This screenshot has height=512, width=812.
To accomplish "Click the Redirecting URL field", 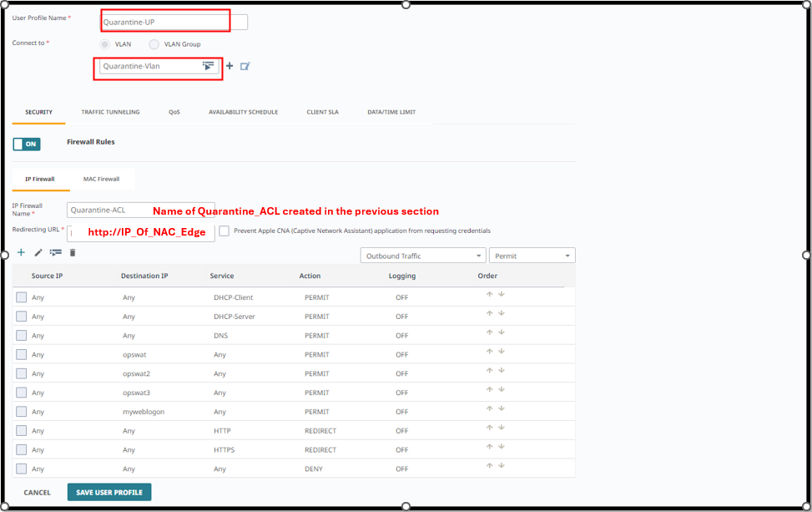I will pyautogui.click(x=141, y=233).
